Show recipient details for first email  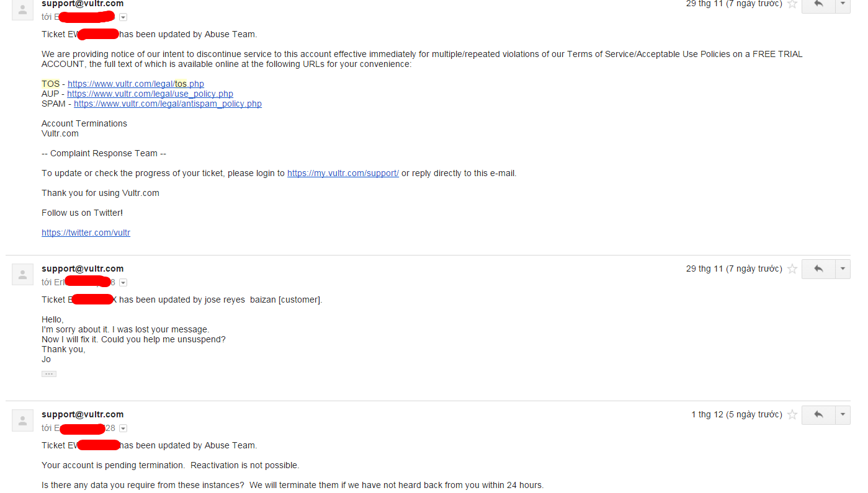pos(123,17)
